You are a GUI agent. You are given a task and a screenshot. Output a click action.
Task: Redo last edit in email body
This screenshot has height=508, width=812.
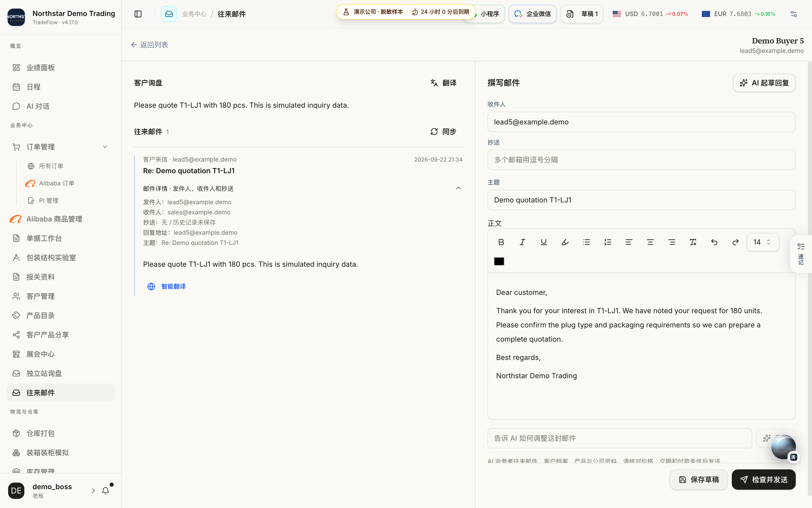pyautogui.click(x=736, y=242)
